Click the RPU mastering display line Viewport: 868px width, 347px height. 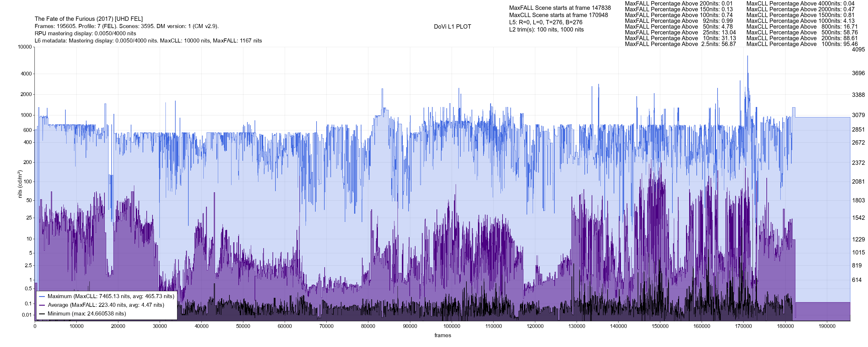(x=85, y=33)
